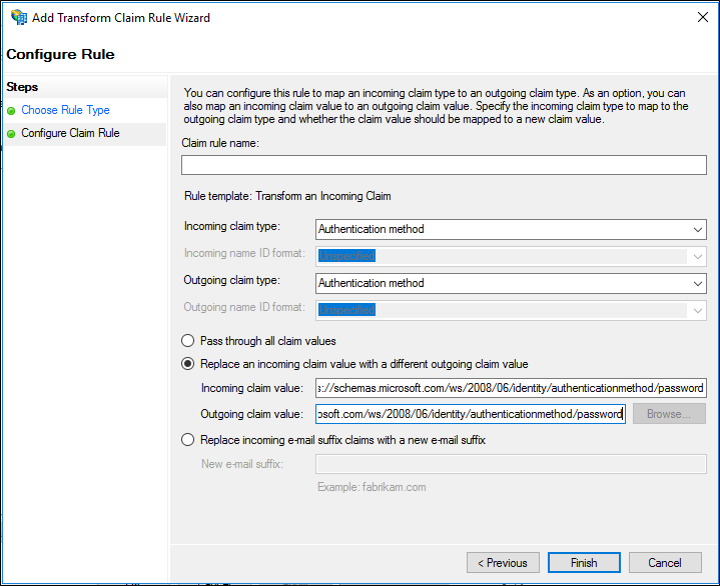Click the Outgoing name ID format dropdown

[x=510, y=310]
